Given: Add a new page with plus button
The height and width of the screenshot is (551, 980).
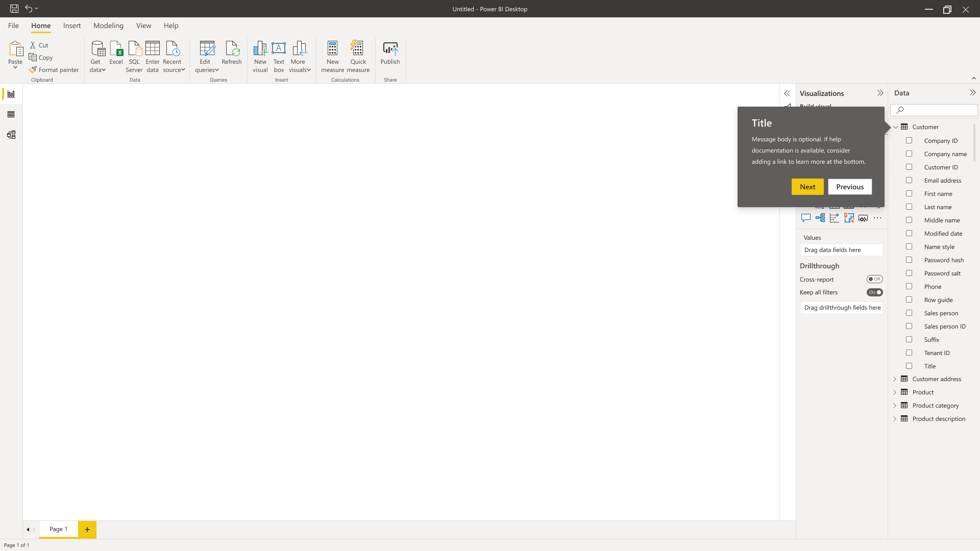Looking at the screenshot, I should tap(87, 530).
